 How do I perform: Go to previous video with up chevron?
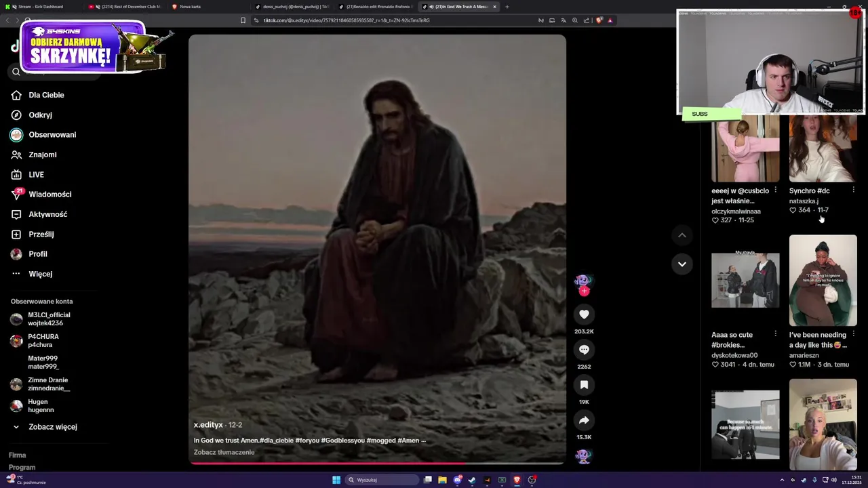pos(682,235)
